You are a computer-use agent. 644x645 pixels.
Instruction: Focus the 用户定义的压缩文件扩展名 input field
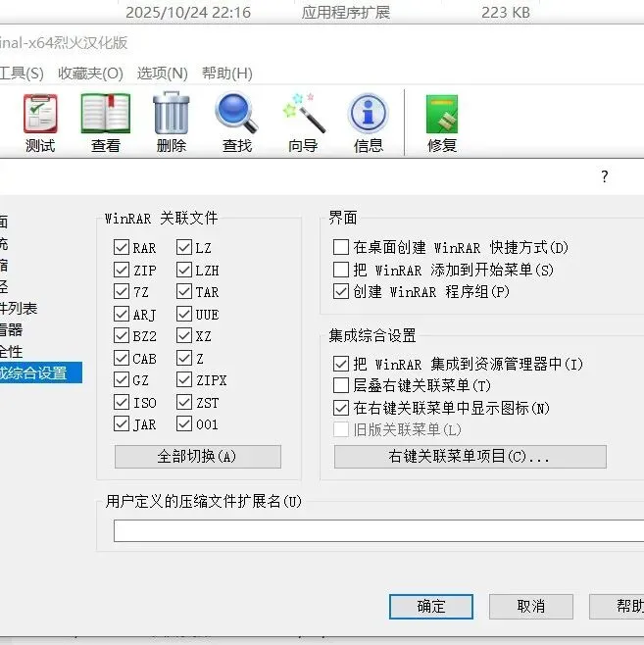point(378,530)
